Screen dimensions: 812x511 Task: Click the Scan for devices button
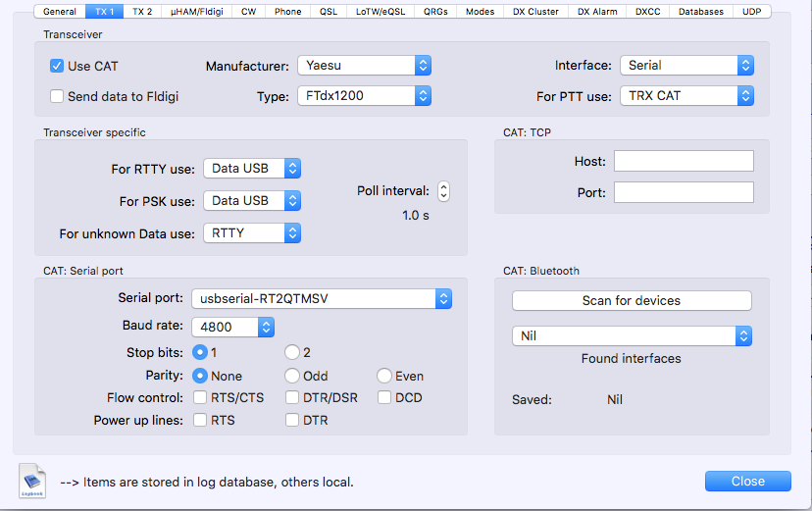point(632,300)
